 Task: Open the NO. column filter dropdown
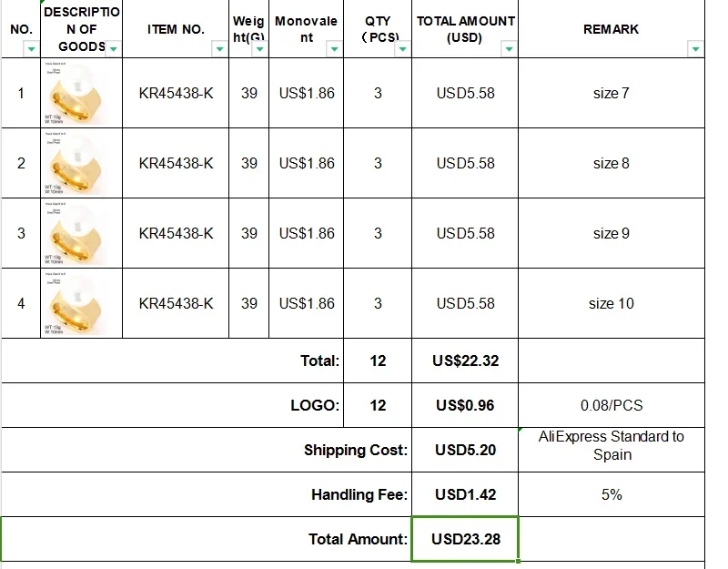(x=31, y=49)
